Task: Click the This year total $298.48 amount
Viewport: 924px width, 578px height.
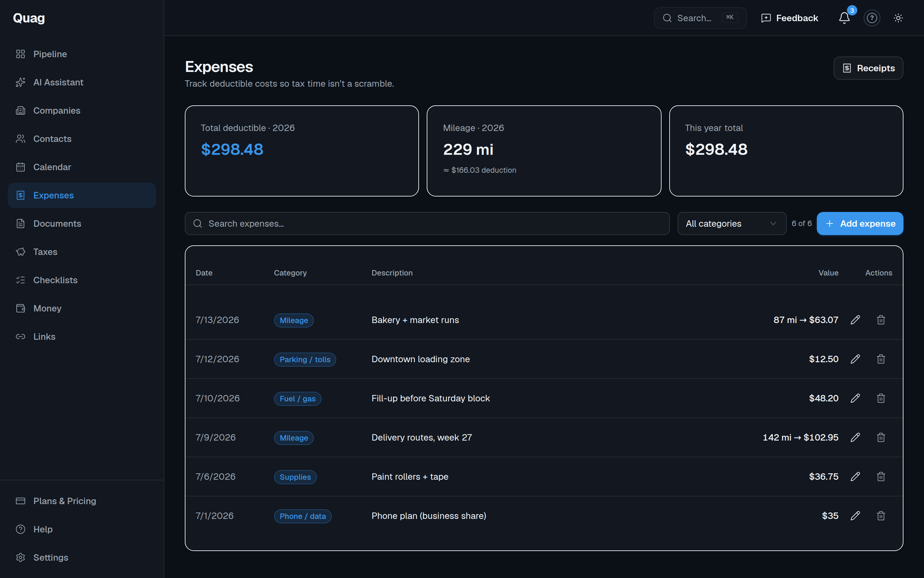Action: [x=716, y=149]
